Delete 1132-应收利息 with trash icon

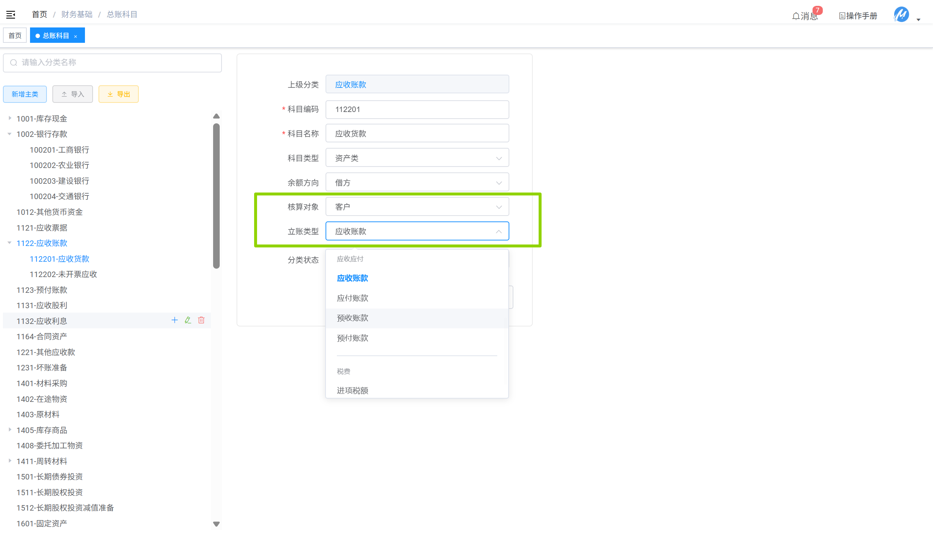pyautogui.click(x=201, y=320)
